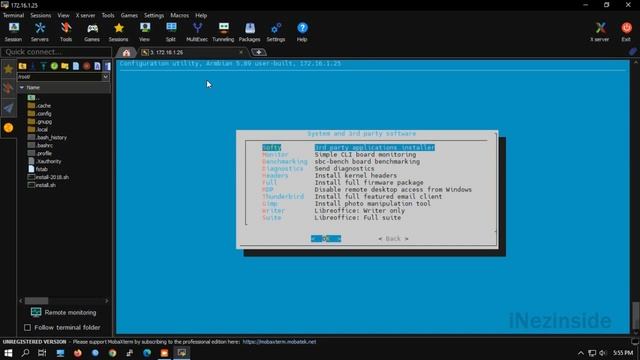Open the View toolbar icon
Screen dimensions: 640x360
144,32
